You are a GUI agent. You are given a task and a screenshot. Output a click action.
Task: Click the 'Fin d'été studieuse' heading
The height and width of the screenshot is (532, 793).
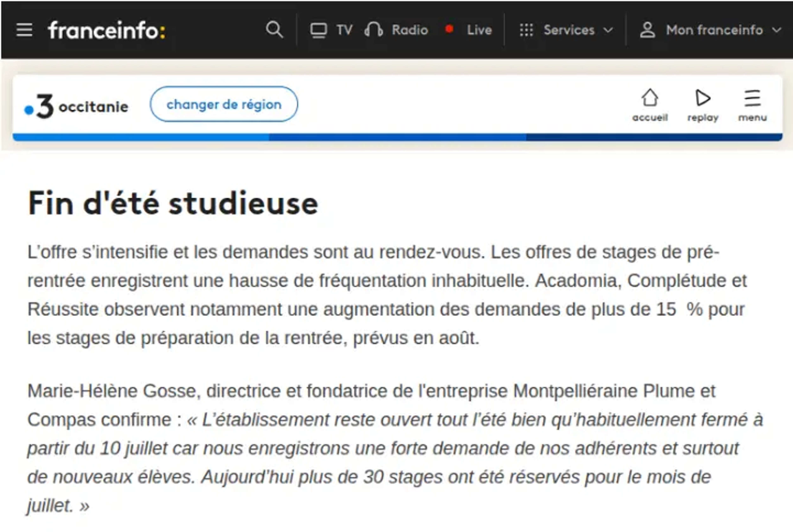coord(173,203)
